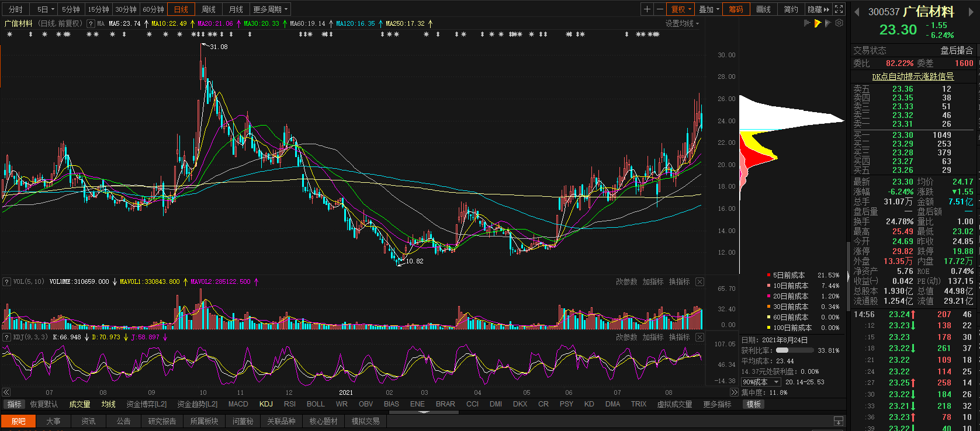Viewport: 980px width, 431px height.
Task: Toggle fullscreen chart view icon
Action: click(x=839, y=9)
